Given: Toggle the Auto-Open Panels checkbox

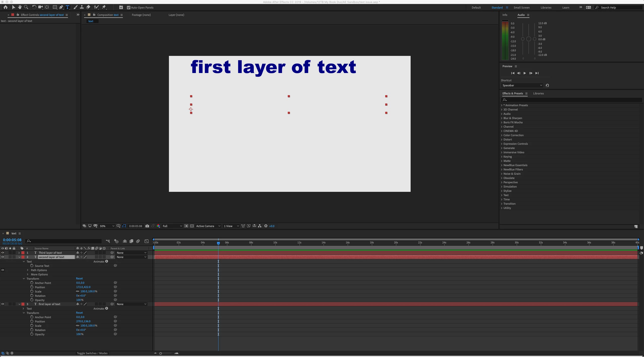Looking at the screenshot, I should [x=129, y=8].
